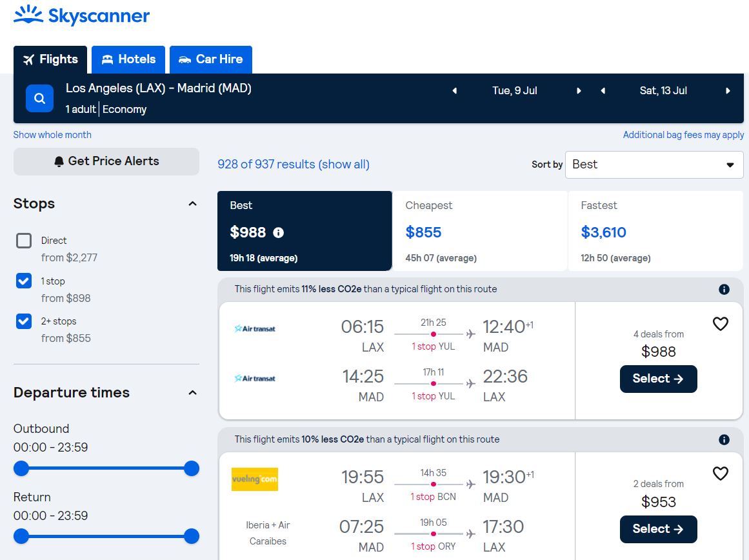Screen dimensions: 749x560
Task: Go to next return date after Sat, 13 Jul
Action: pyautogui.click(x=728, y=91)
